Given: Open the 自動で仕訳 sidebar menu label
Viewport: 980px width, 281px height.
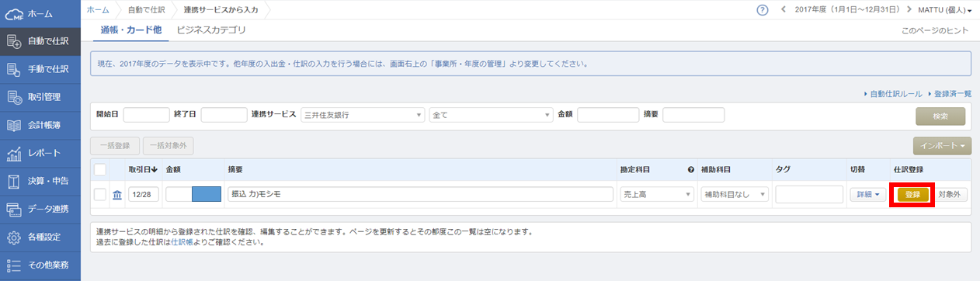Looking at the screenshot, I should coord(48,42).
